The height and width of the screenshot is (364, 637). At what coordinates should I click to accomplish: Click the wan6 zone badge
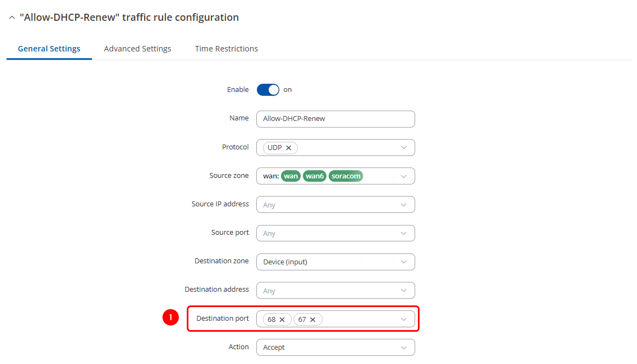(314, 176)
